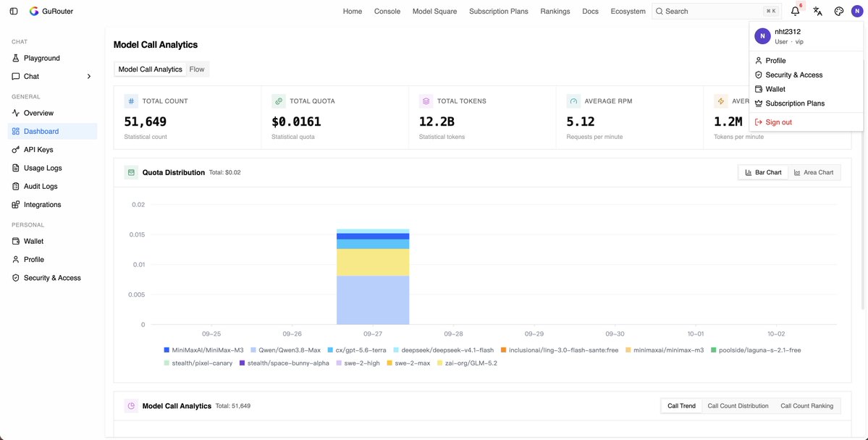Switch to the Flow tab

(x=196, y=69)
